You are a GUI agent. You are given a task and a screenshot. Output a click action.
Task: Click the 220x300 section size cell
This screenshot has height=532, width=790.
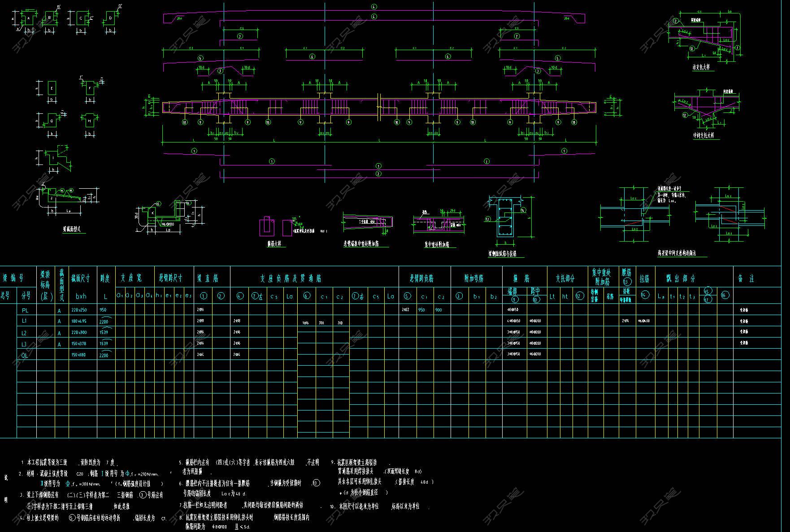[x=79, y=333]
